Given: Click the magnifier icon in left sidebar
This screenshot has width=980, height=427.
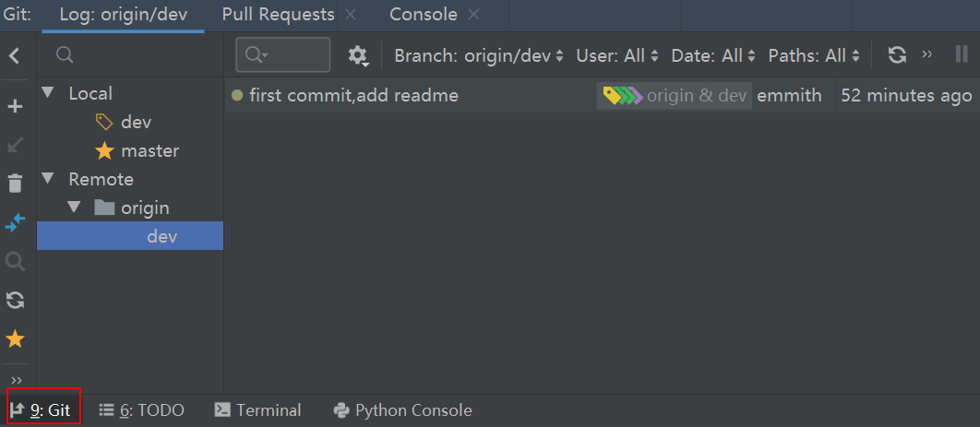Looking at the screenshot, I should pyautogui.click(x=15, y=262).
